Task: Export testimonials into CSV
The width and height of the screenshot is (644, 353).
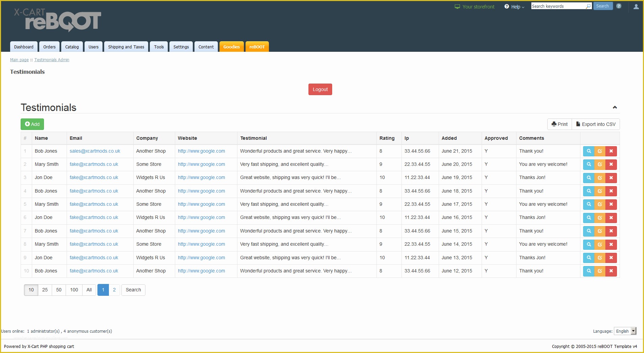Action: [596, 124]
